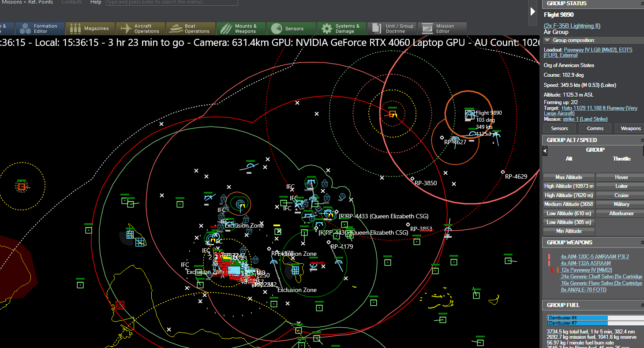Open the 4x AIM-132A ASRAAM weapon link
This screenshot has height=348, width=644.
(586, 263)
